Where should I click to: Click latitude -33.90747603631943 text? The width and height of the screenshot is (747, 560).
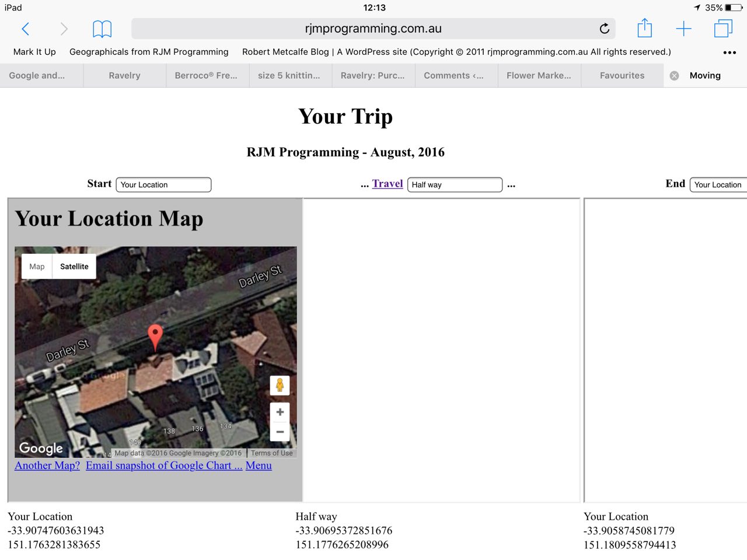tap(56, 531)
